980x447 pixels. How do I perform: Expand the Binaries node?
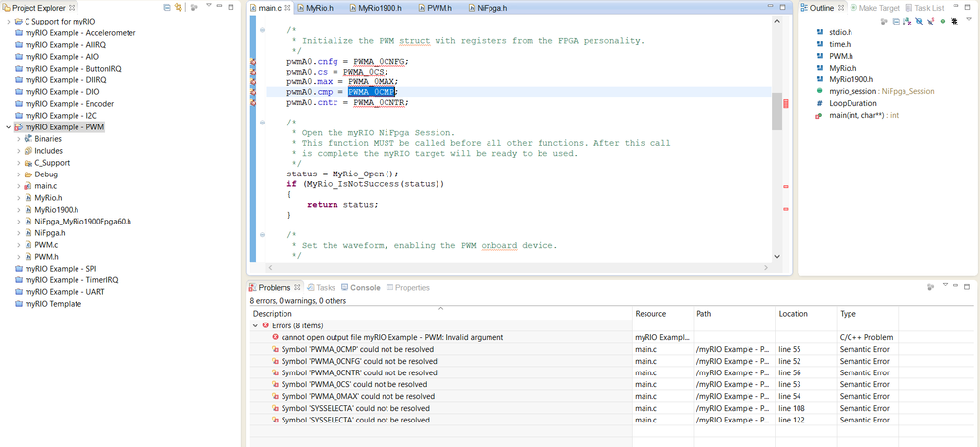tap(18, 138)
